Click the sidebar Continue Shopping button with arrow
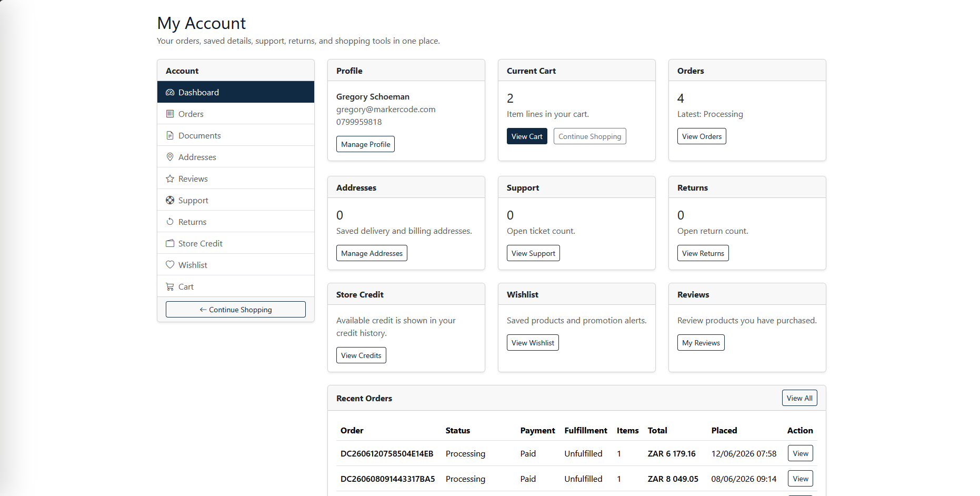The width and height of the screenshot is (980, 496). pyautogui.click(x=236, y=310)
